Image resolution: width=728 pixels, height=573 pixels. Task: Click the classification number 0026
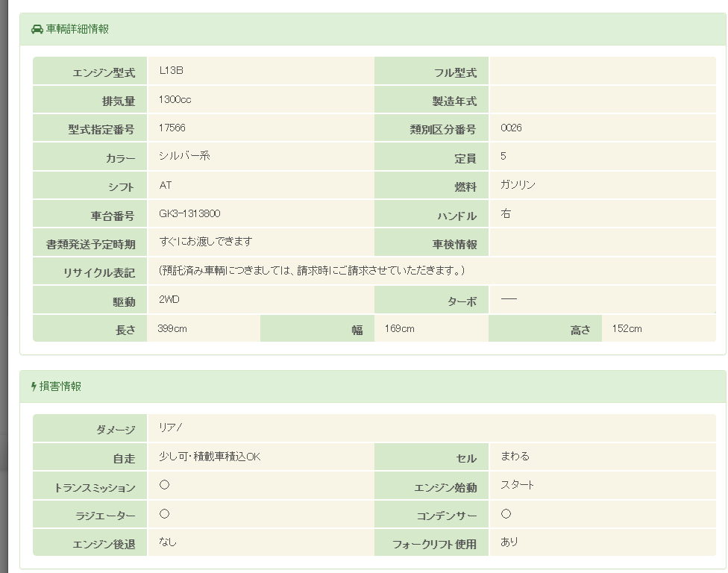(x=511, y=128)
